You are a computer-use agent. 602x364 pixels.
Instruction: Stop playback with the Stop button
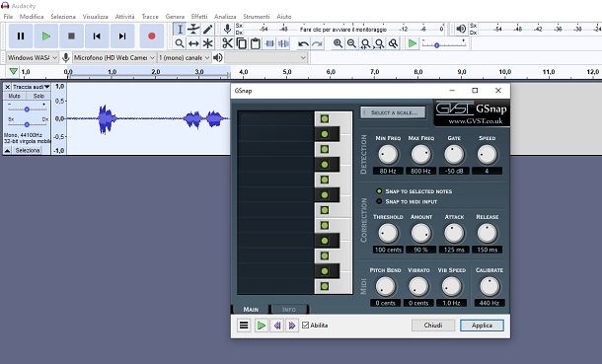pyautogui.click(x=71, y=36)
